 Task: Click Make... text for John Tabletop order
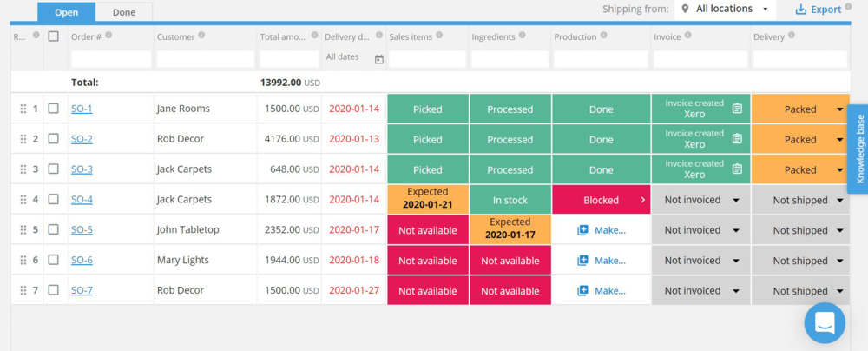pyautogui.click(x=610, y=230)
